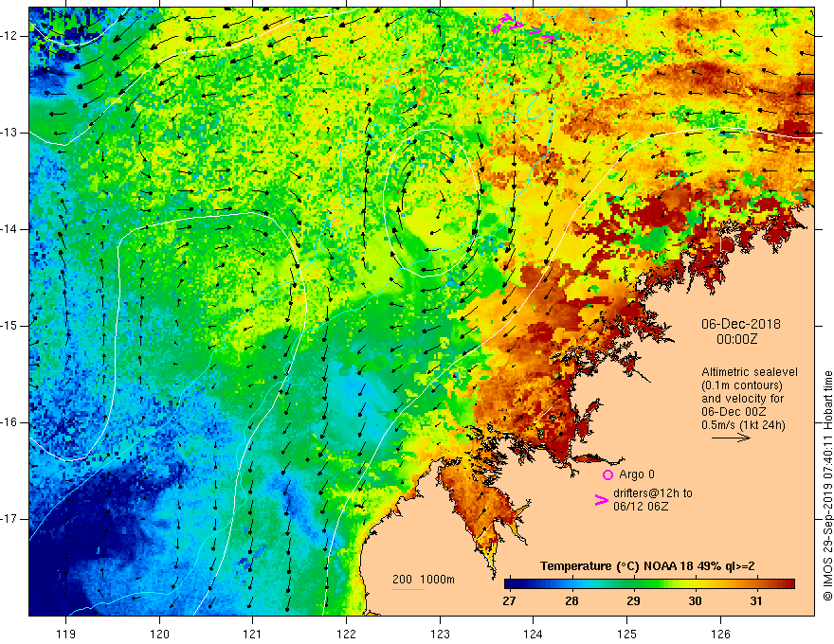The height and width of the screenshot is (644, 834).
Task: Click the '(0.1m contours)' text
Action: (742, 385)
